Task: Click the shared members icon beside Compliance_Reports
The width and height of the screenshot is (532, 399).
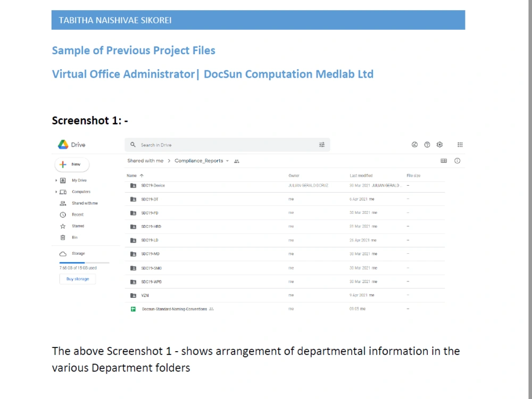Action: coord(237,161)
